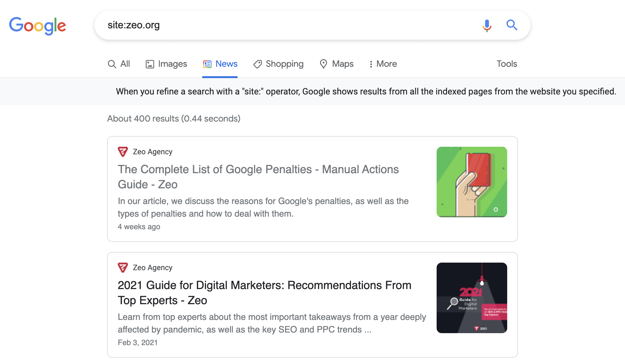Screen dimensions: 625x364
Task: Click the '4 weeks ago' date text
Action: point(139,227)
